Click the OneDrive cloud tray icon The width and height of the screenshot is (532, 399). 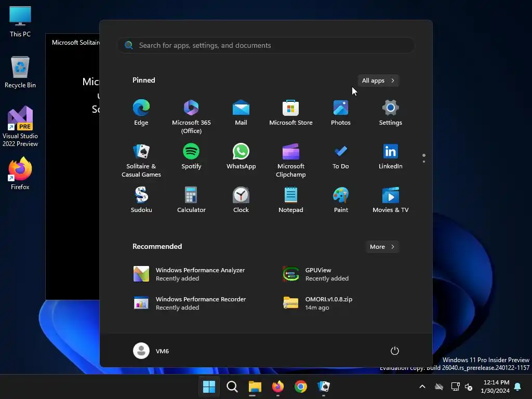[439, 387]
